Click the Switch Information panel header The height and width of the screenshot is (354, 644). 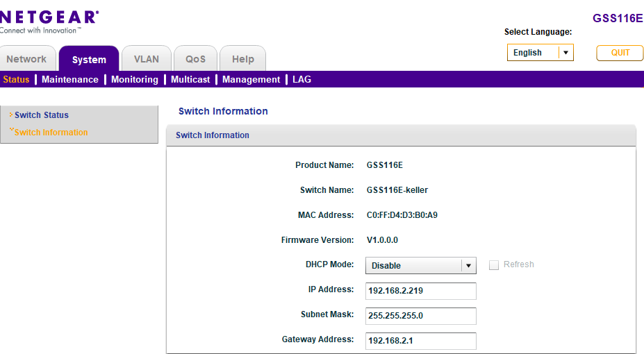[x=401, y=135]
